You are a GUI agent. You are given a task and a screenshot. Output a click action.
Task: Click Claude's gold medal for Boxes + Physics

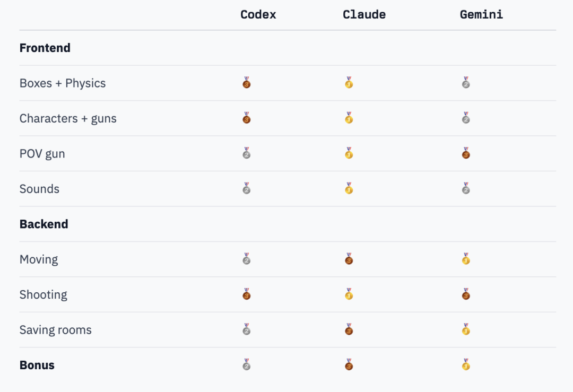[349, 83]
